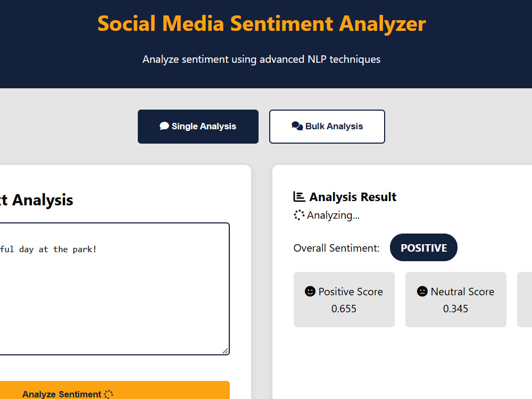Click the textarea resize handle
The height and width of the screenshot is (399, 532).
(x=225, y=351)
